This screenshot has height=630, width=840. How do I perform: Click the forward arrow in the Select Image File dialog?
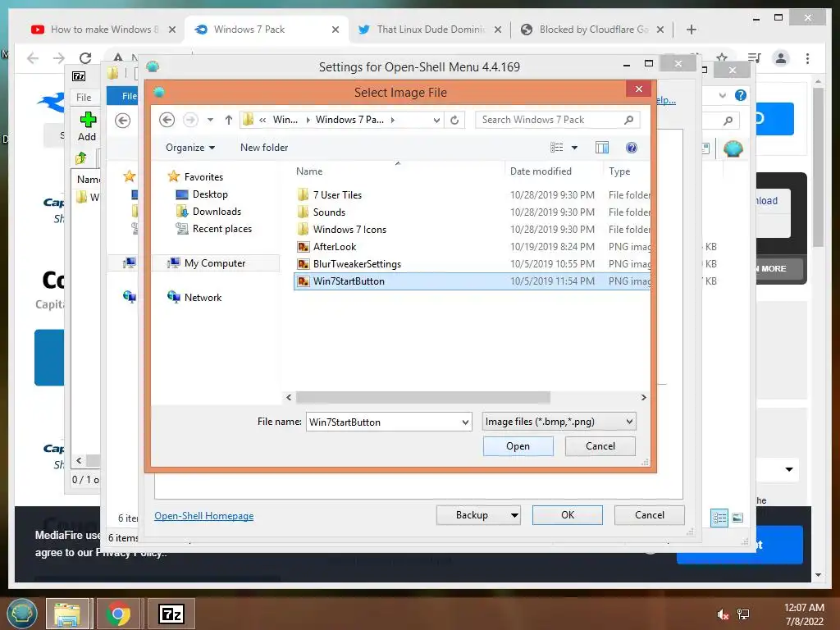(190, 120)
